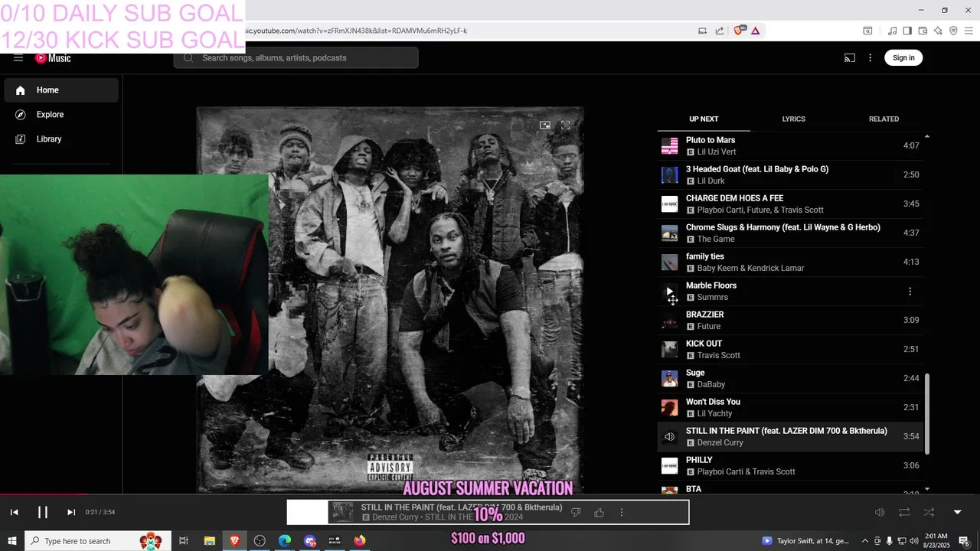
Task: Click the now-playing STILL IN THE PAINT row
Action: pyautogui.click(x=792, y=436)
